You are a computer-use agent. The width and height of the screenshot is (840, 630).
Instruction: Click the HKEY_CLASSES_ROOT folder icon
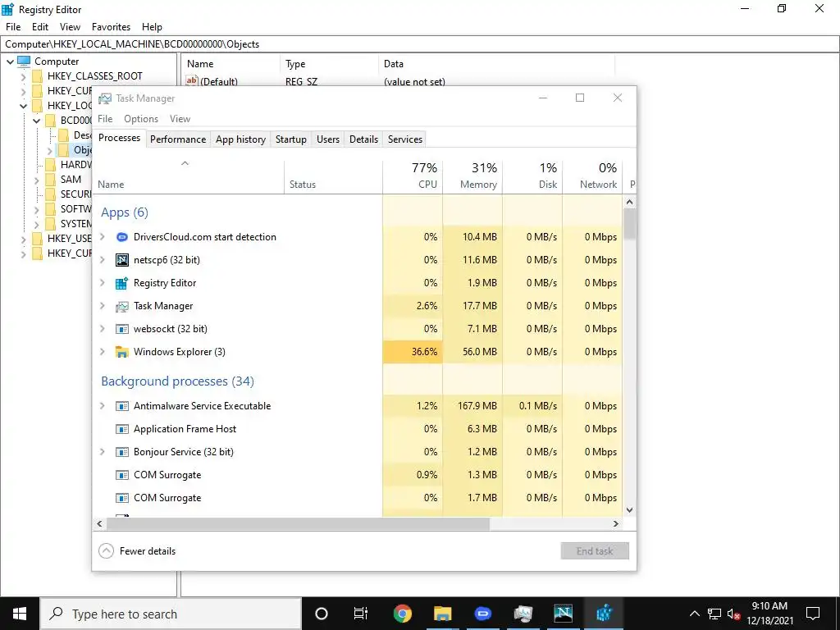pos(38,76)
